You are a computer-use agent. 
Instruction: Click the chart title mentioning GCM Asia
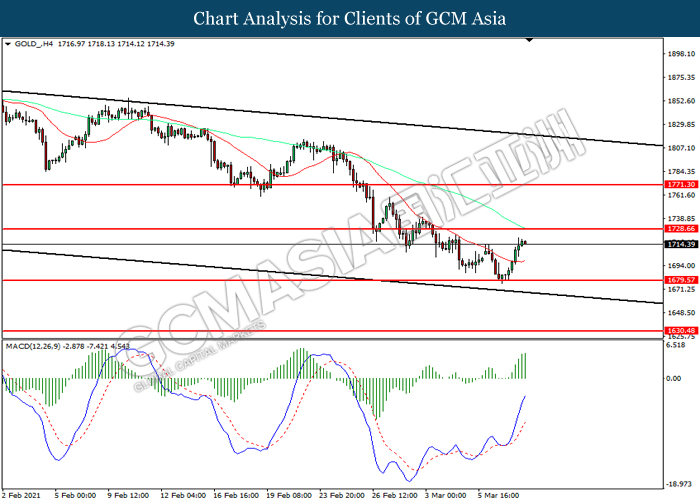(x=349, y=19)
